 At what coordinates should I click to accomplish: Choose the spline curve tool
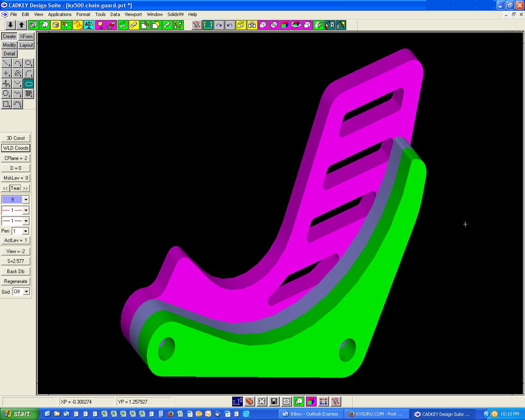pyautogui.click(x=17, y=94)
